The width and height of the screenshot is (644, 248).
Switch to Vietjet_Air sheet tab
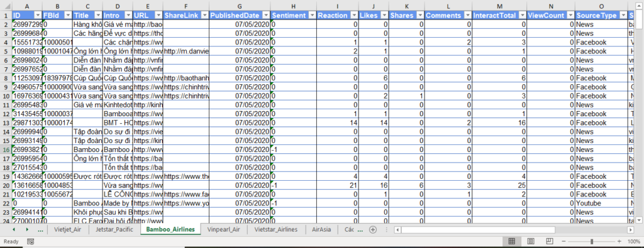68,230
